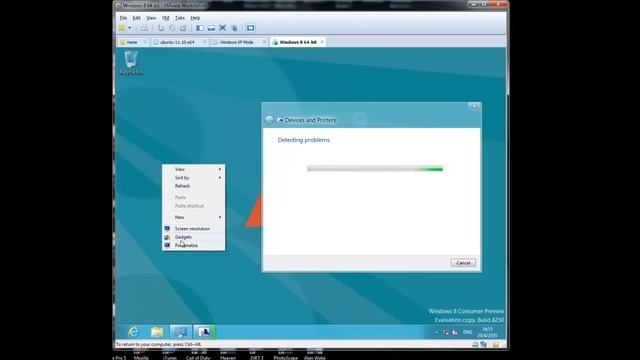
Task: Click the take snapshot toolbar icon
Action: tap(161, 28)
